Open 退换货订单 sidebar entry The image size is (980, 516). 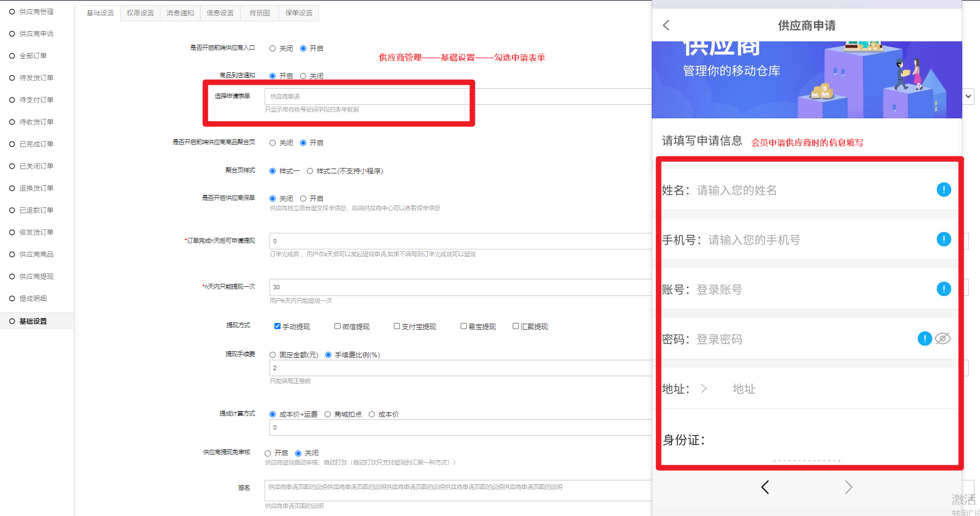[36, 188]
